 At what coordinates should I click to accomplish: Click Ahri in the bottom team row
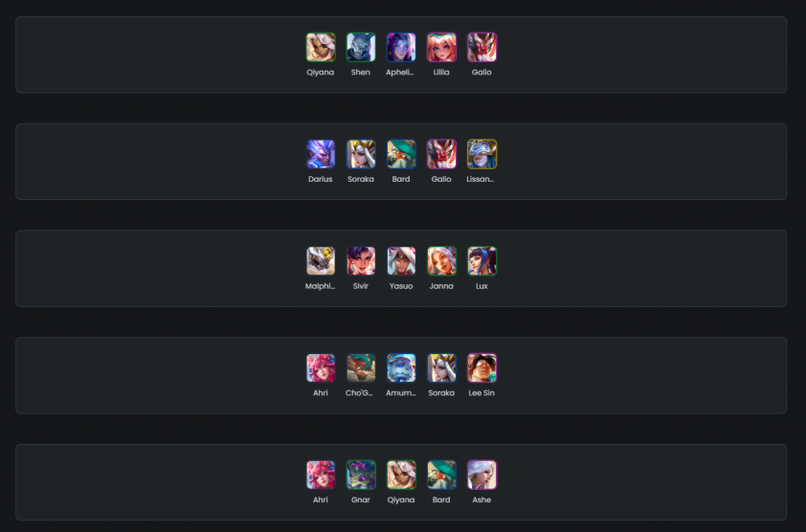coord(321,475)
